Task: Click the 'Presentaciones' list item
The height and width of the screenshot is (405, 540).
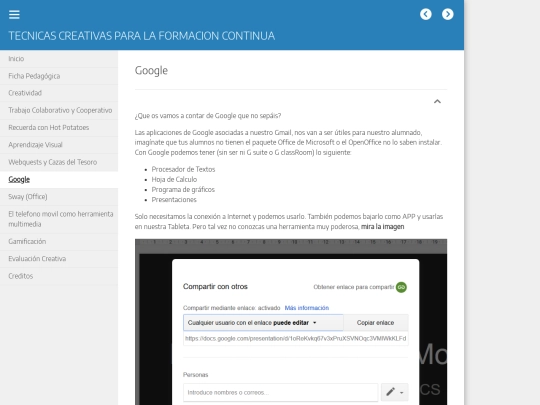Action: [x=174, y=200]
